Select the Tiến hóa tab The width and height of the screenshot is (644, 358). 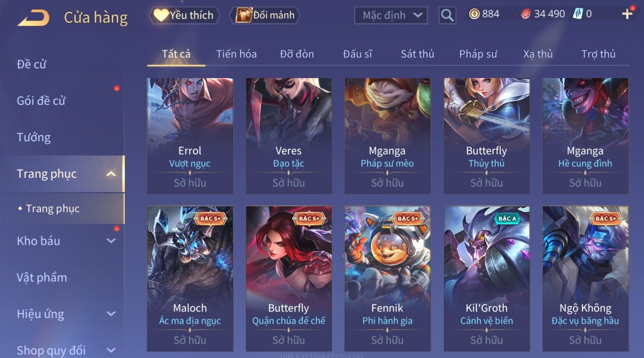pos(236,54)
